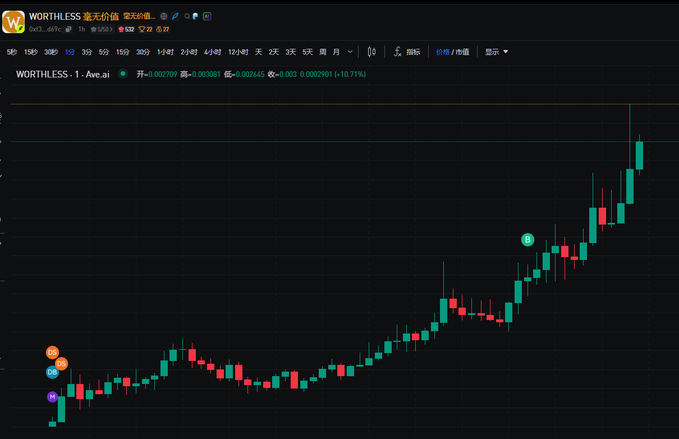Select the 3天 timeframe
This screenshot has width=679, height=439.
(x=291, y=52)
